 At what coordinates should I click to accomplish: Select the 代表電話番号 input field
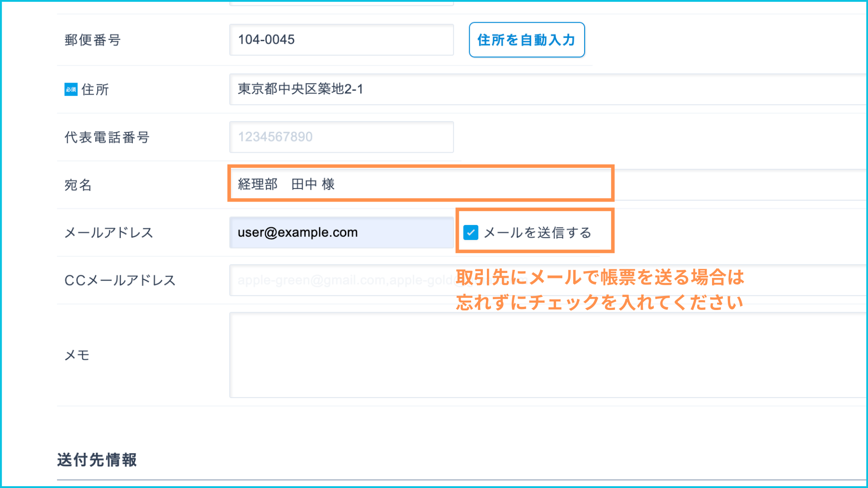[341, 137]
